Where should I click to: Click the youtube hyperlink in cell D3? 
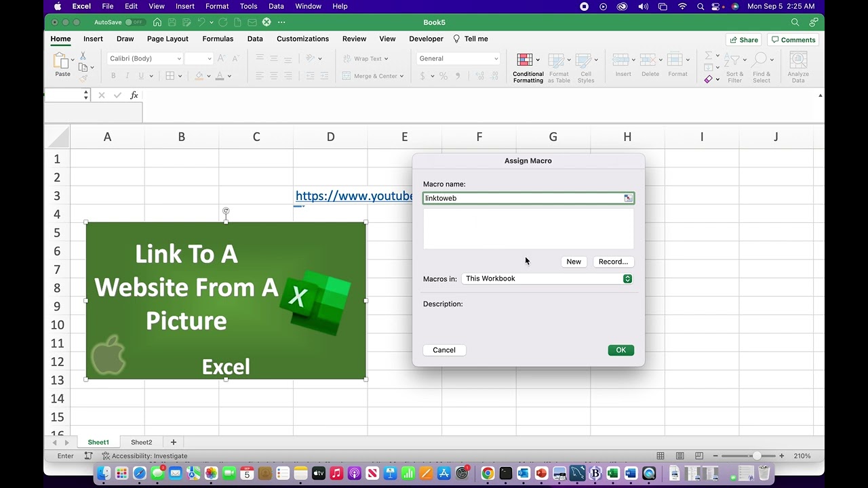pos(354,196)
